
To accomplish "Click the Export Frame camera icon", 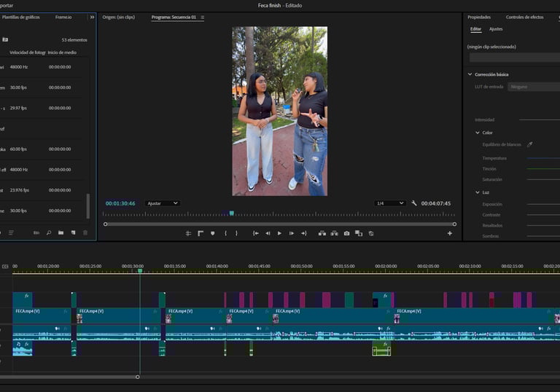I will [x=346, y=233].
